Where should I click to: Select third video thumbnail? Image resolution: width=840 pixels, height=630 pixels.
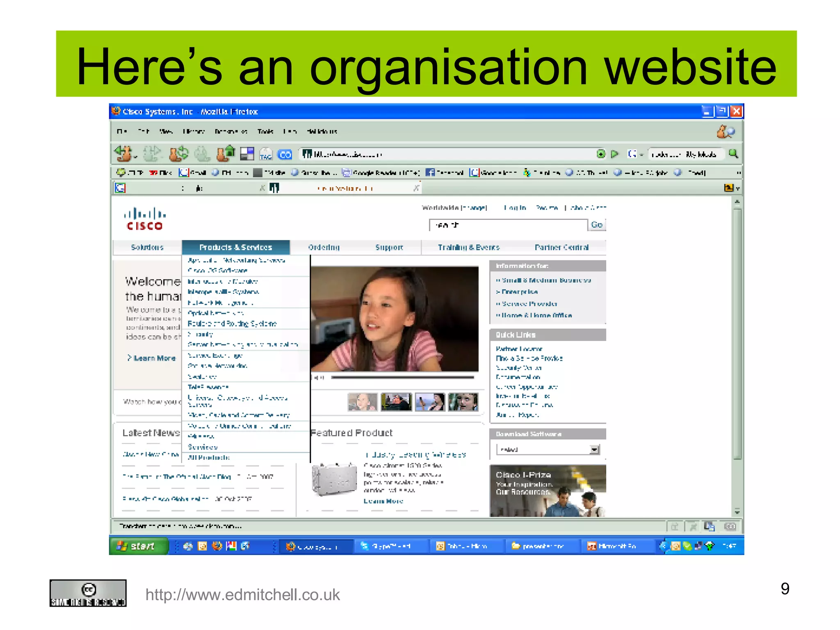pos(430,402)
